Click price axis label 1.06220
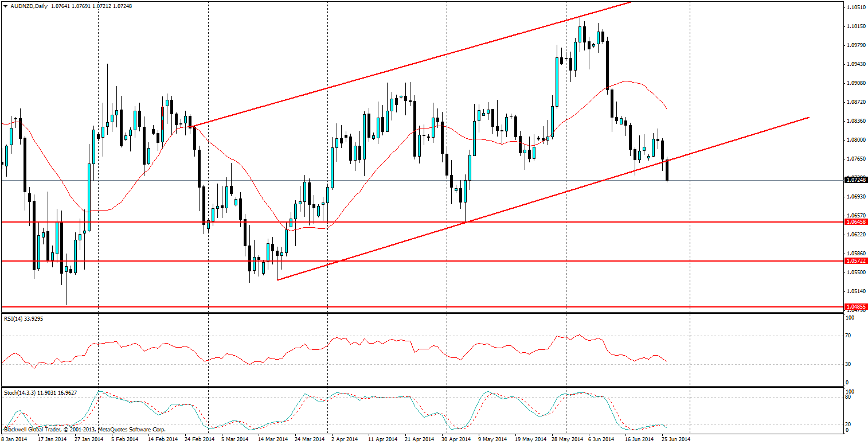This screenshot has width=868, height=444. [x=856, y=235]
